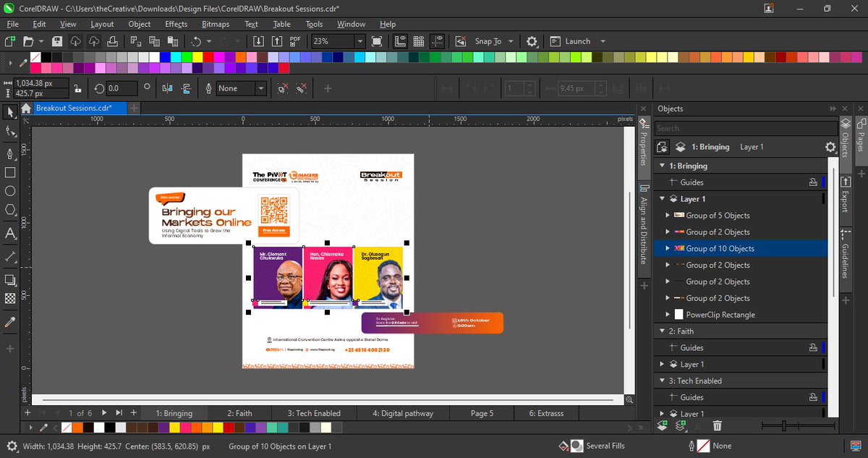Open the Snap To dropdown
Image resolution: width=868 pixels, height=458 pixels.
click(511, 41)
